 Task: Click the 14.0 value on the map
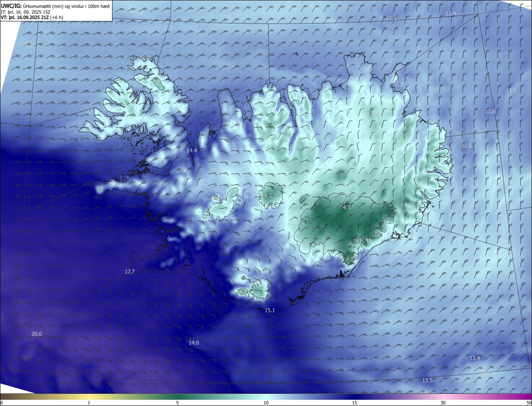(194, 343)
